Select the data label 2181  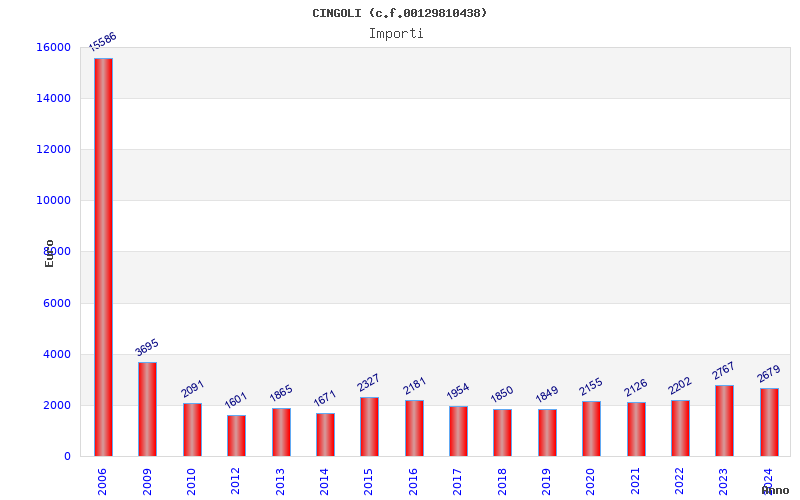pyautogui.click(x=414, y=386)
